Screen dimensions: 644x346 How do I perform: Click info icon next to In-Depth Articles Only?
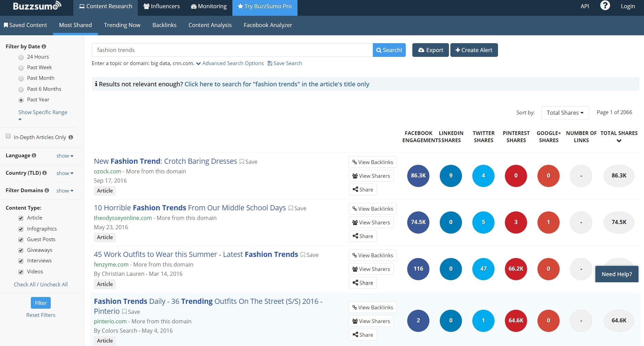click(71, 137)
